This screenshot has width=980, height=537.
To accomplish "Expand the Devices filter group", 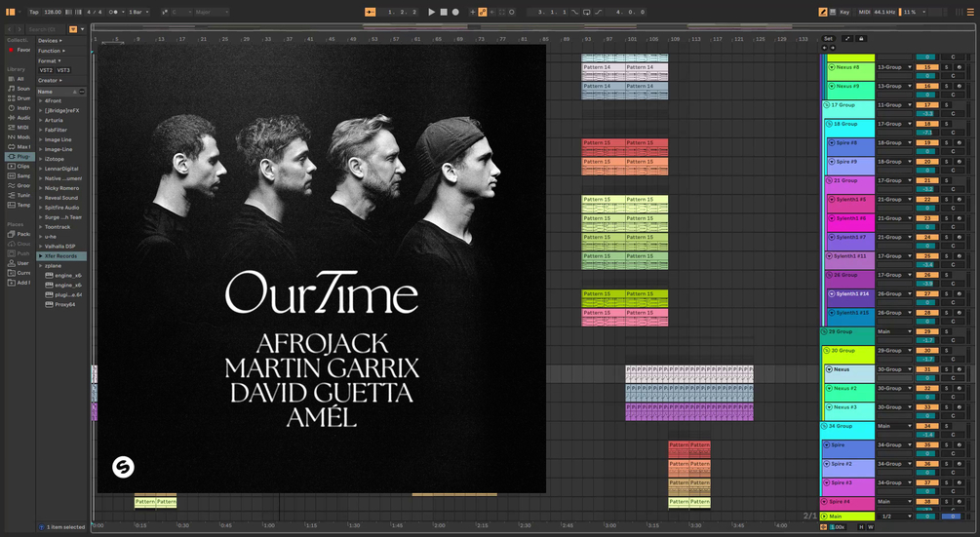I will 50,41.
